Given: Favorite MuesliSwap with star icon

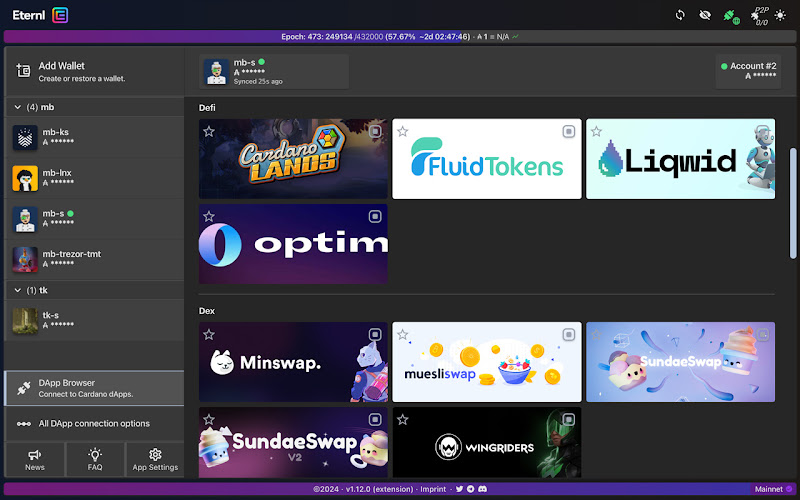Looking at the screenshot, I should coord(403,335).
